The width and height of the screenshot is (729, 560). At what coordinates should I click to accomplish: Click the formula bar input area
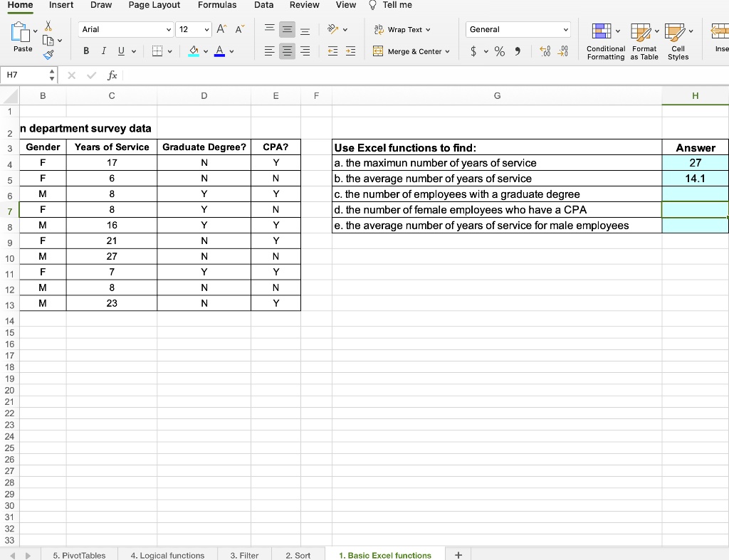pyautogui.click(x=426, y=75)
